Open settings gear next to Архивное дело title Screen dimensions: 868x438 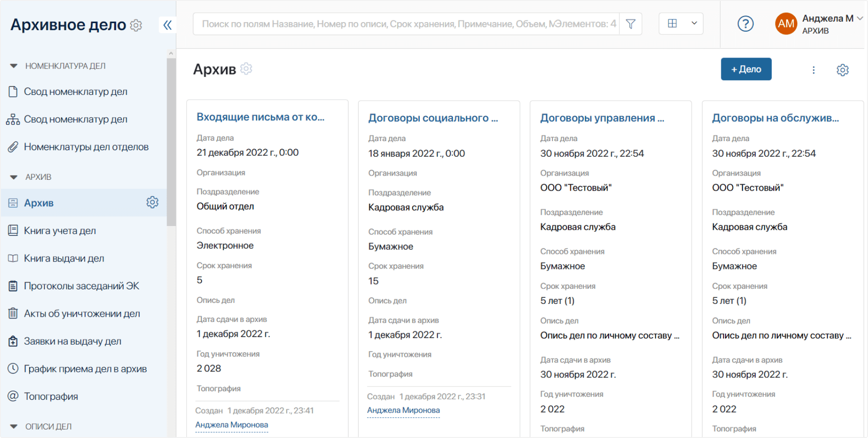pos(136,25)
